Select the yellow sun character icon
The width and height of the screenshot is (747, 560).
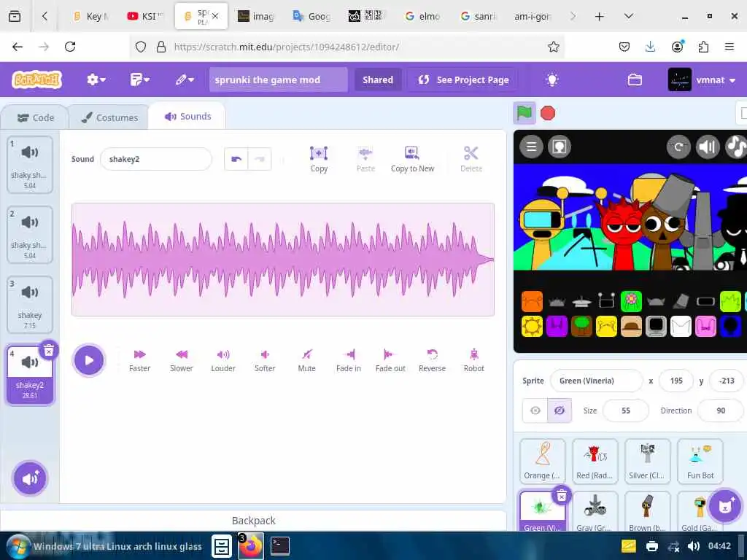click(532, 326)
